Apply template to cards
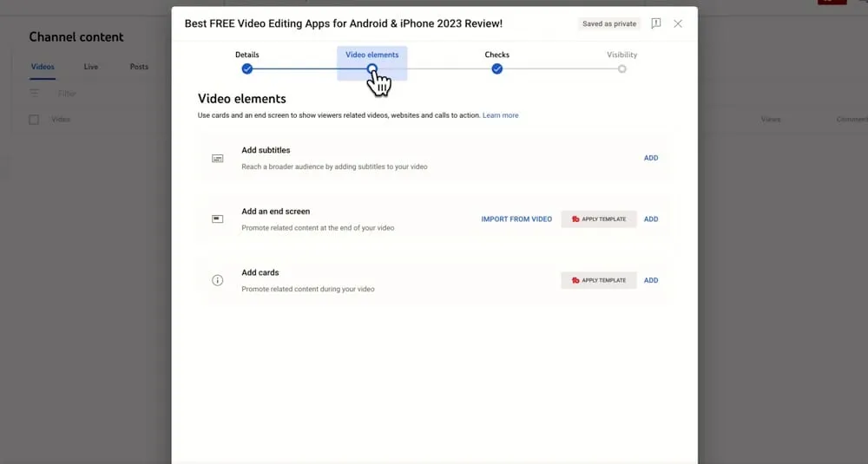The image size is (868, 464). [599, 280]
